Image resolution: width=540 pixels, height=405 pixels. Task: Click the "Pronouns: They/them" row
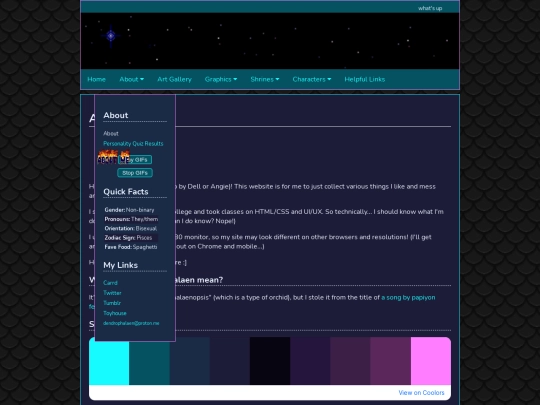131,219
